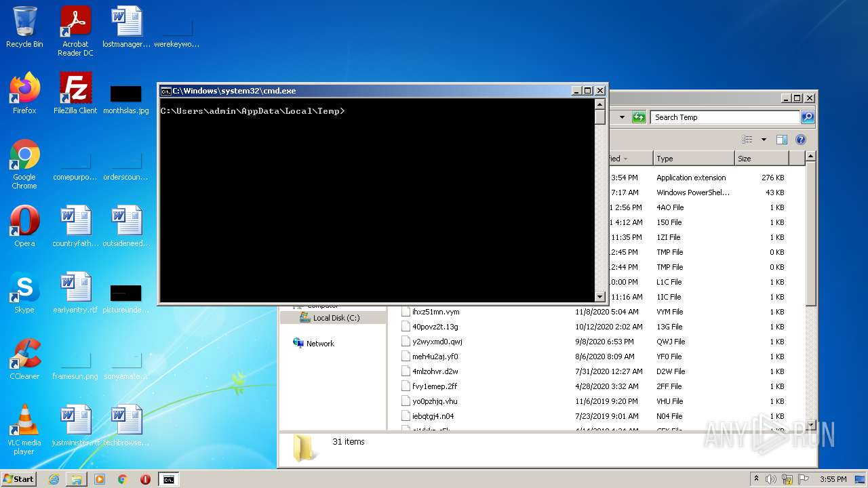Click the Windows PowerShell type row
Viewport: 868px width, 488px height.
click(693, 192)
